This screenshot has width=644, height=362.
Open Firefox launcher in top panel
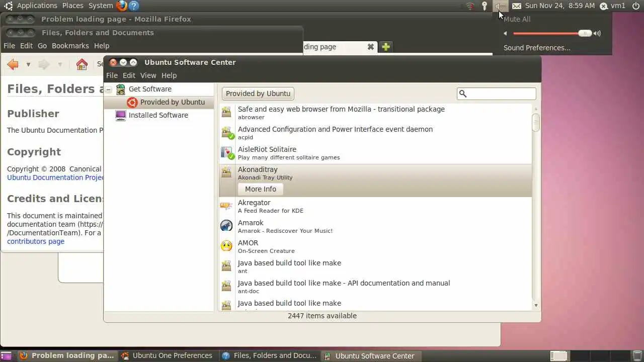pyautogui.click(x=122, y=6)
